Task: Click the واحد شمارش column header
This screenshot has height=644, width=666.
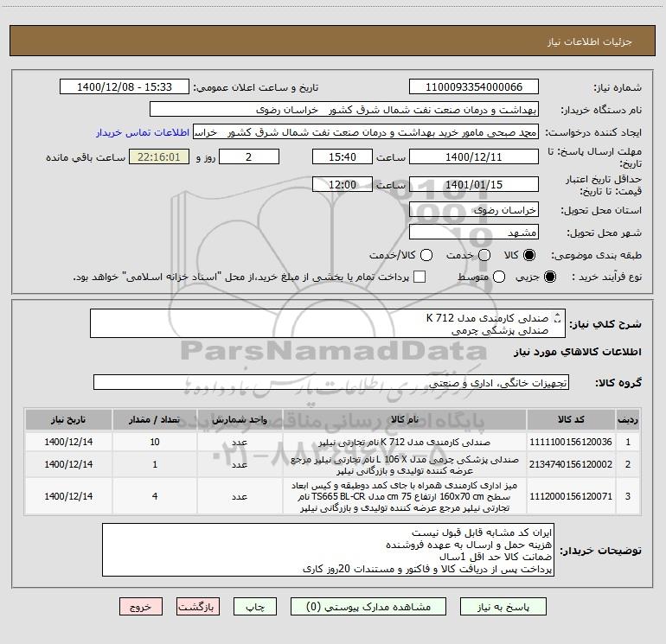Action: coord(240,419)
